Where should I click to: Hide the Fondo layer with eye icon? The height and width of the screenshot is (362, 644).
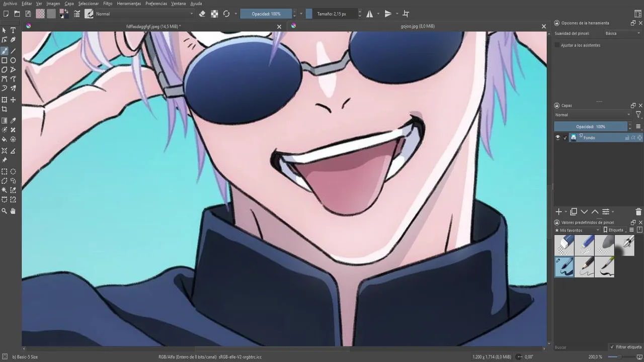557,137
